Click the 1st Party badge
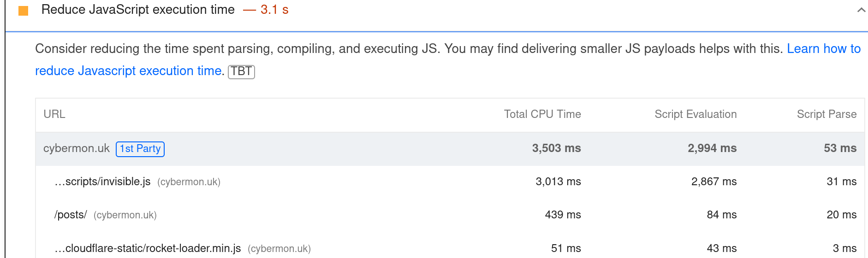Viewport: 868px width, 258px height. point(140,149)
